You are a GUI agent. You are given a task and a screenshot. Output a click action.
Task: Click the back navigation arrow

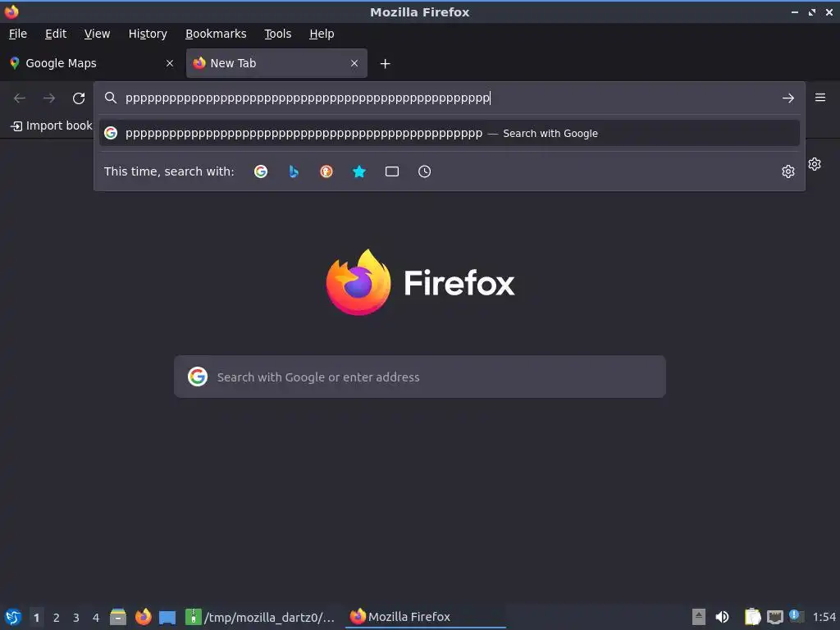click(x=20, y=98)
